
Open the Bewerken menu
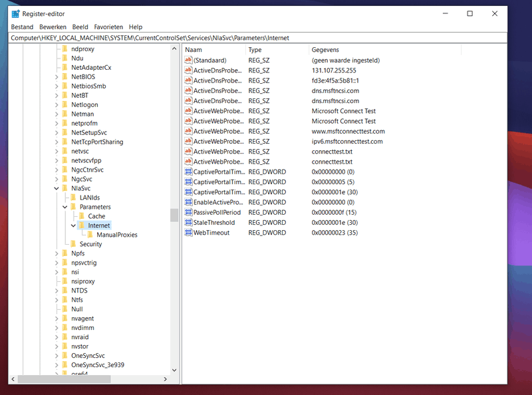click(53, 27)
